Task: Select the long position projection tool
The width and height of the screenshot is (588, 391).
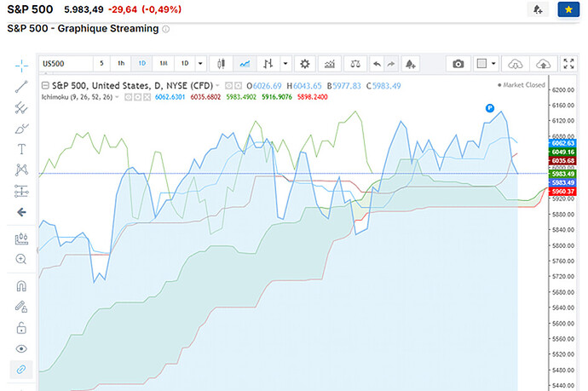Action: pos(21,191)
